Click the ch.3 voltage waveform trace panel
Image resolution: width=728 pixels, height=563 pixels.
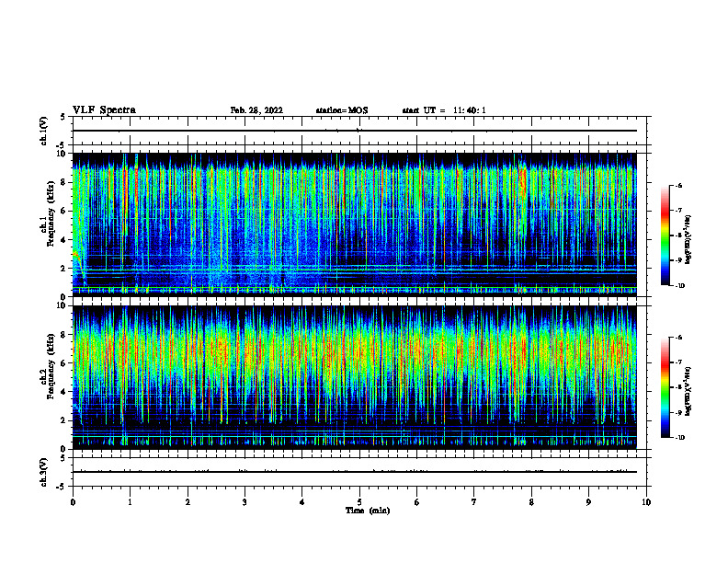click(358, 472)
